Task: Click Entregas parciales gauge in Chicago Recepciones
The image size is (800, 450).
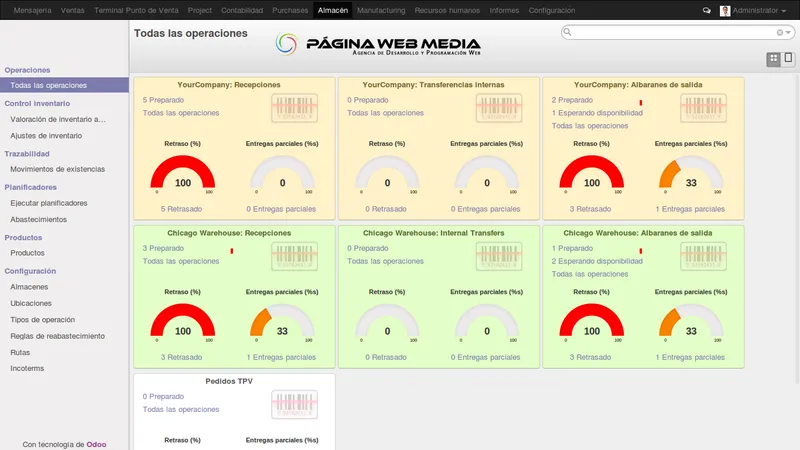Action: (x=282, y=322)
